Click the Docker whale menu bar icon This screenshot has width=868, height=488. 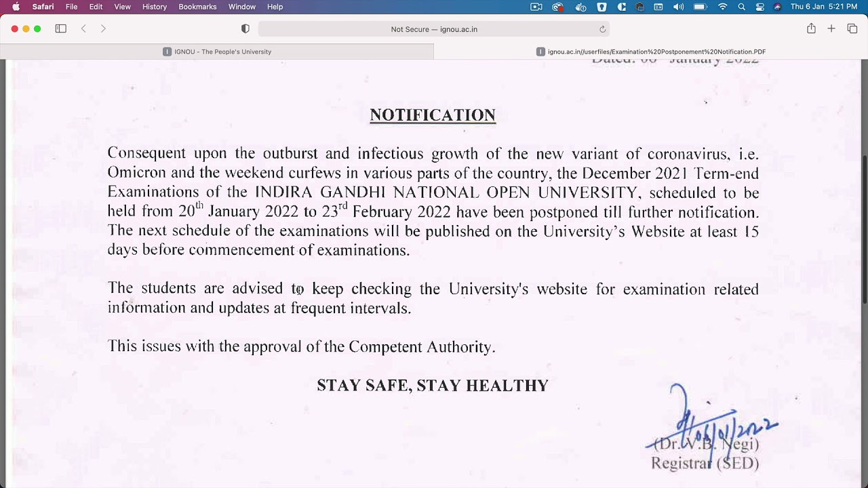pos(580,7)
